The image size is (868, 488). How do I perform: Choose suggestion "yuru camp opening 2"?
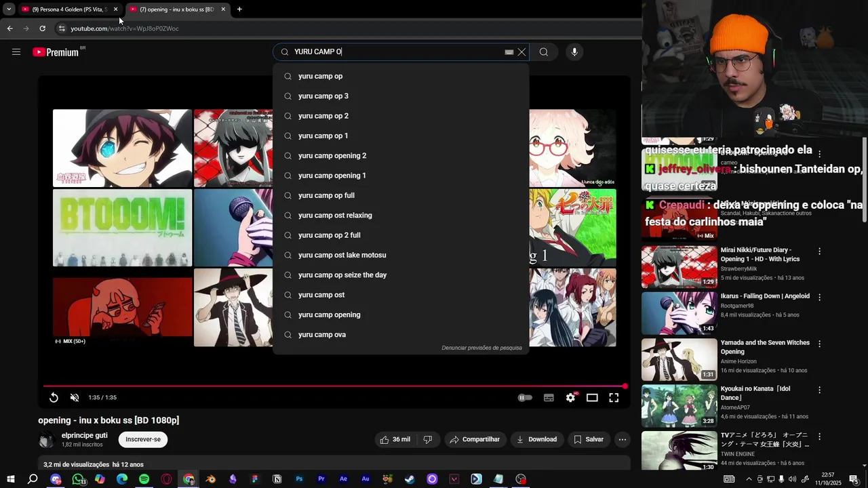click(x=400, y=156)
